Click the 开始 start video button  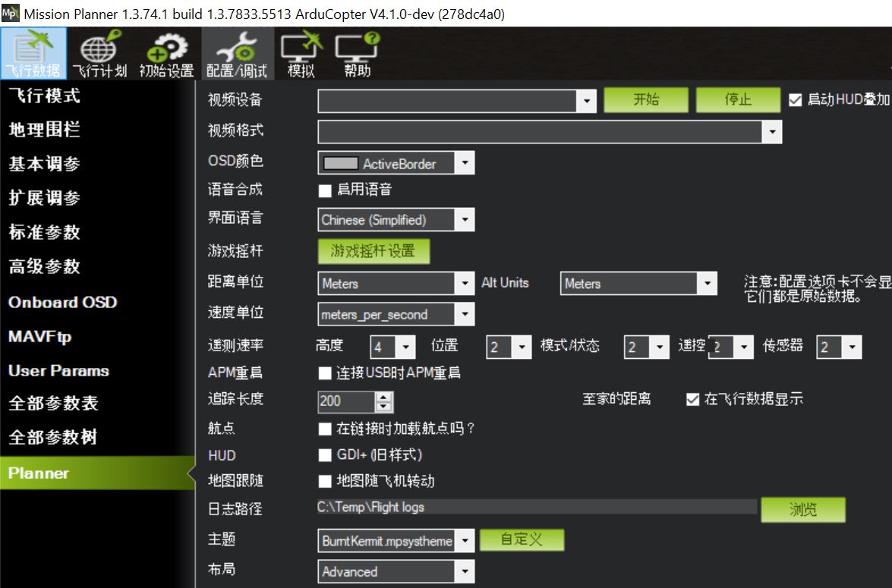(x=646, y=100)
